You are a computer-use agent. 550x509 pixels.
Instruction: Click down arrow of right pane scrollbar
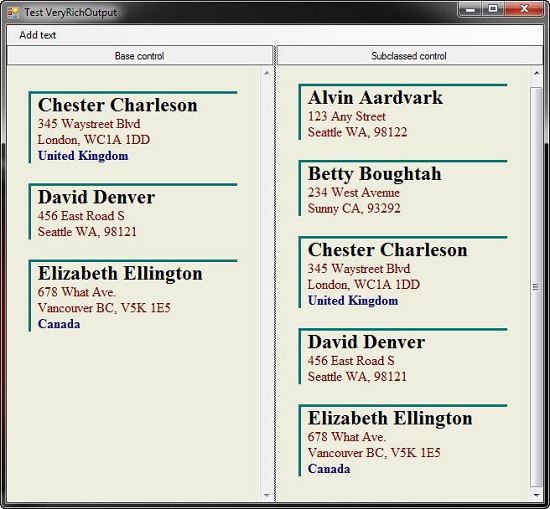point(536,495)
